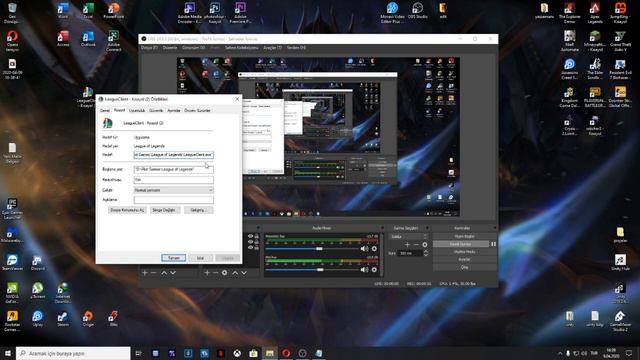
Task: Move the source down with the sources down arrow
Action: (244, 273)
